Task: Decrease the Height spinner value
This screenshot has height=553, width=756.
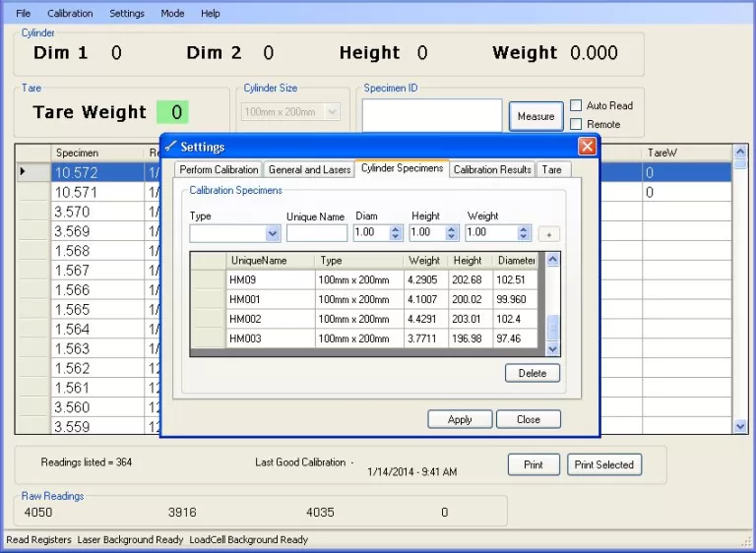Action: tap(452, 238)
